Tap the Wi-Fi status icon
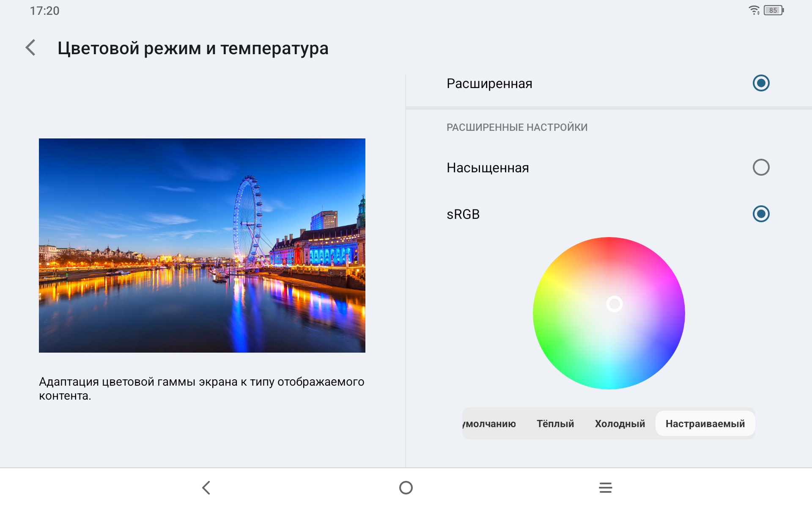This screenshot has height=508, width=812. 754,10
